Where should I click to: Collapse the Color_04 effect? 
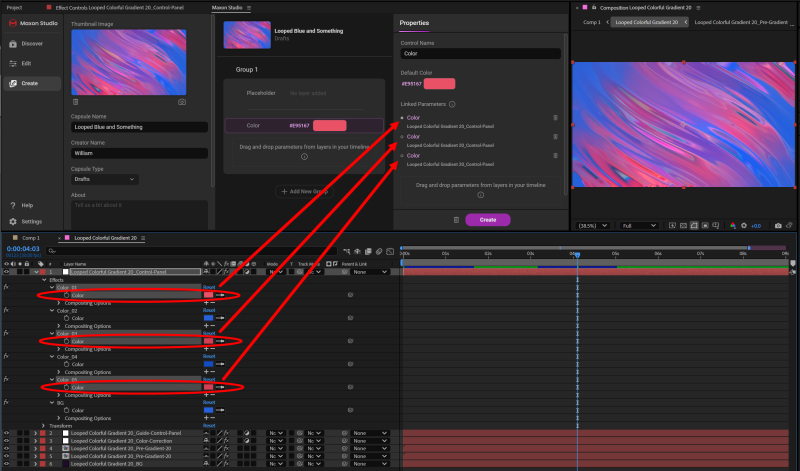click(52, 357)
